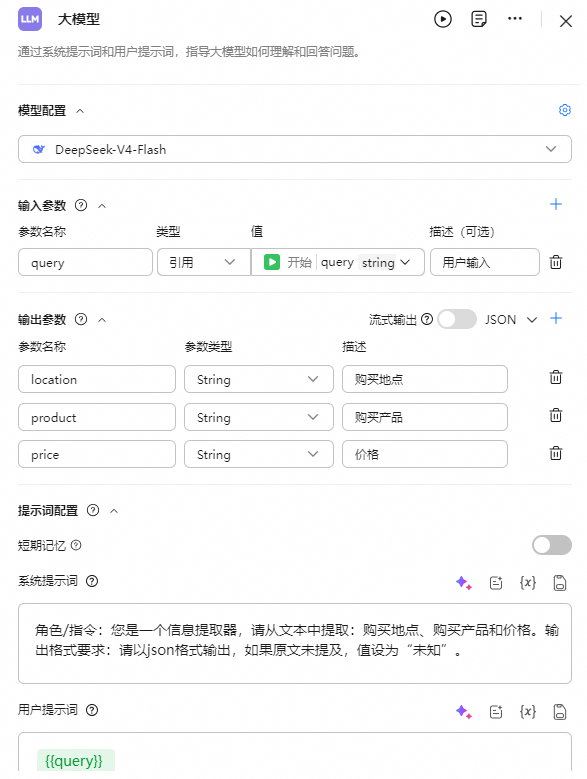Insert variable into user prompt
Image resolution: width=587 pixels, height=779 pixels.
click(528, 711)
